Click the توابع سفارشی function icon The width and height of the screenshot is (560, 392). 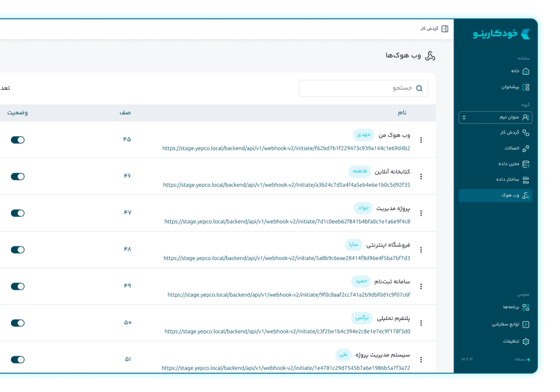click(x=526, y=325)
